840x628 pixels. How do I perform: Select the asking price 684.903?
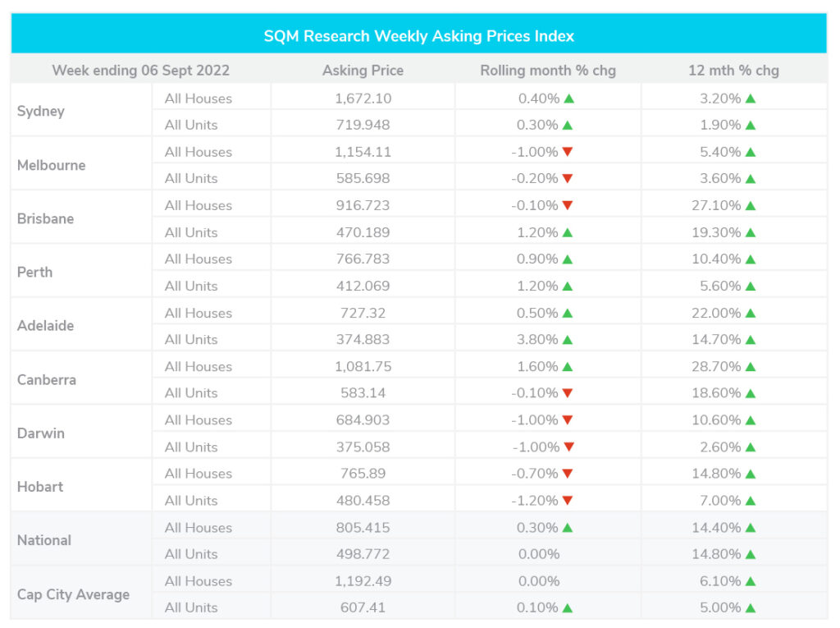click(x=363, y=420)
